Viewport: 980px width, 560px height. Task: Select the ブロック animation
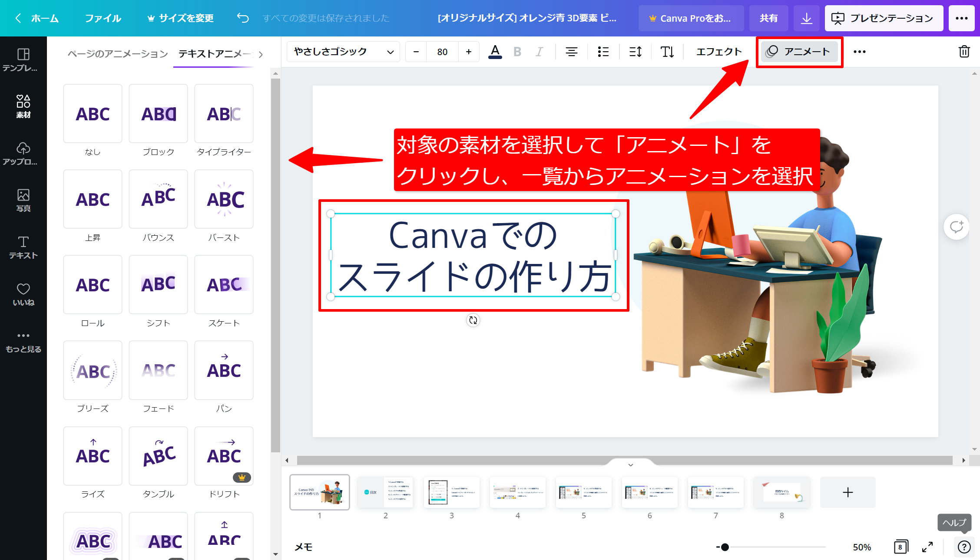(x=158, y=114)
